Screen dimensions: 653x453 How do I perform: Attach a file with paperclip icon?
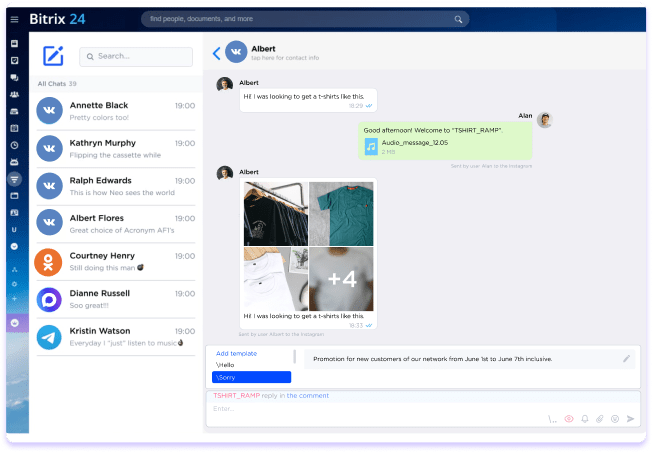pyautogui.click(x=600, y=419)
